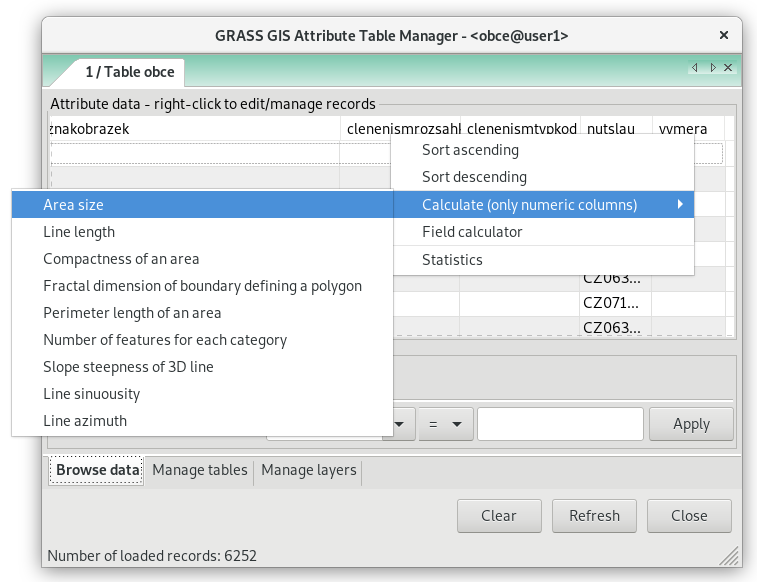This screenshot has height=582, width=757.
Task: Open Calculate (only numeric columns) submenu
Action: 543,205
